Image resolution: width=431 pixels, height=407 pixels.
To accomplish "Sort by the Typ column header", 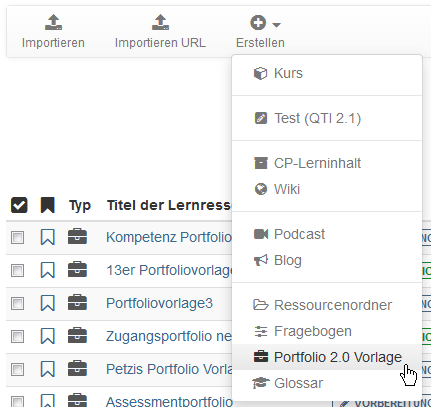I will [80, 205].
